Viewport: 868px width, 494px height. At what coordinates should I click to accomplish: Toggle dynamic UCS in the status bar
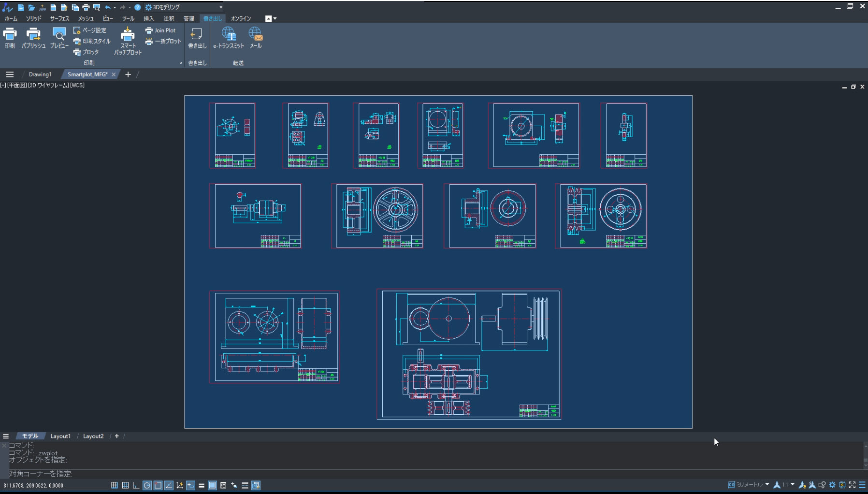click(179, 485)
